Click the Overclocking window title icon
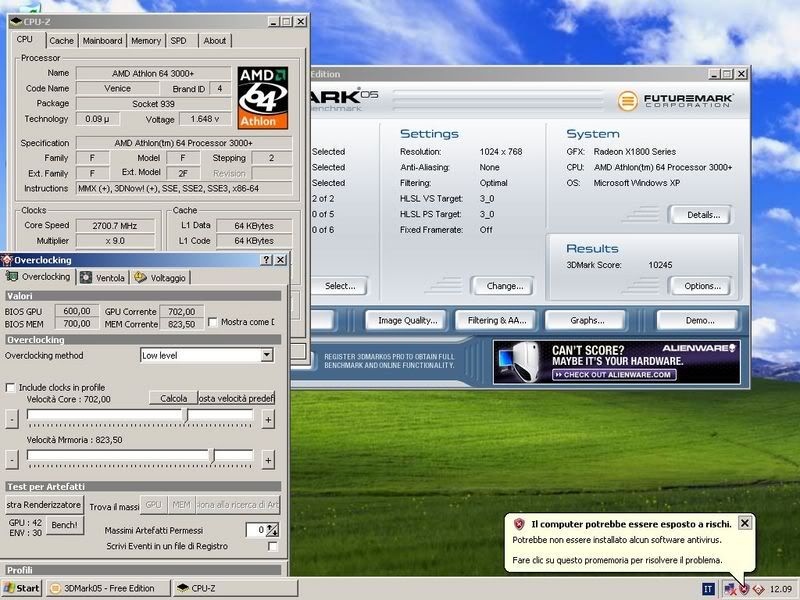This screenshot has height=600, width=800. tap(7, 260)
